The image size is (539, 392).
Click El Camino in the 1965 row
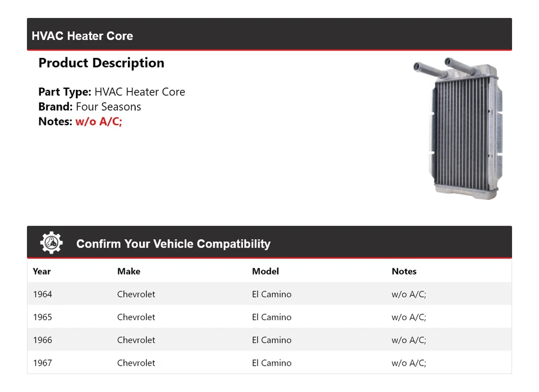coord(272,317)
